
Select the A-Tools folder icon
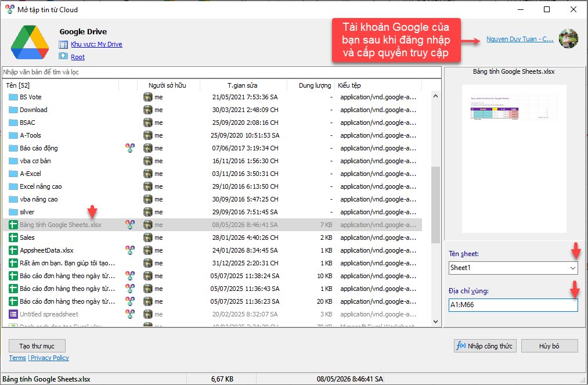[x=13, y=135]
